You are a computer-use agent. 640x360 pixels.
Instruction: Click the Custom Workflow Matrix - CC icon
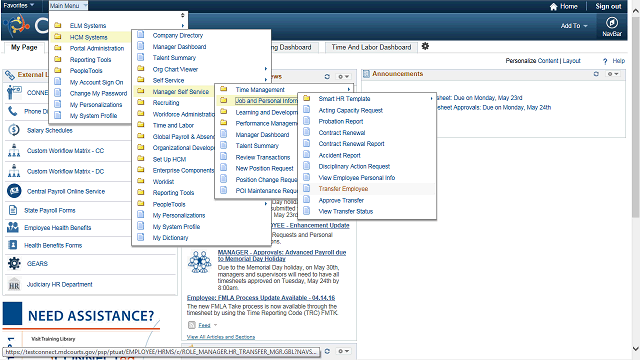tap(14, 151)
